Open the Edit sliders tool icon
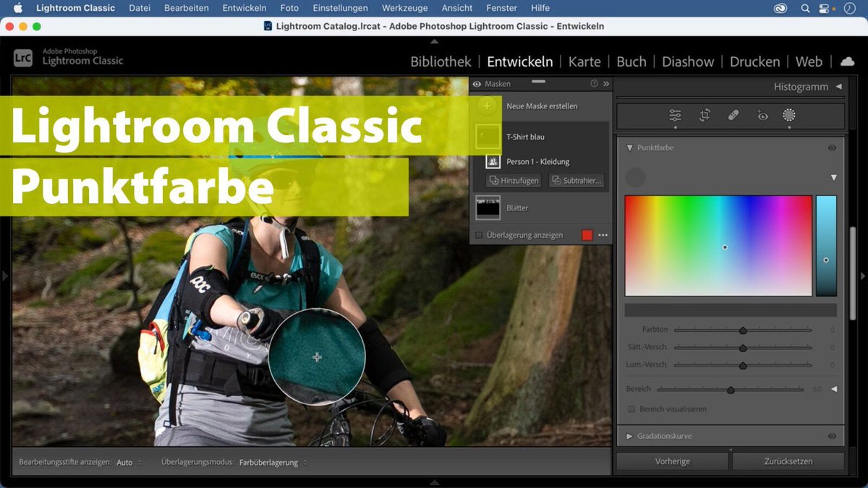The image size is (868, 488). tap(675, 116)
